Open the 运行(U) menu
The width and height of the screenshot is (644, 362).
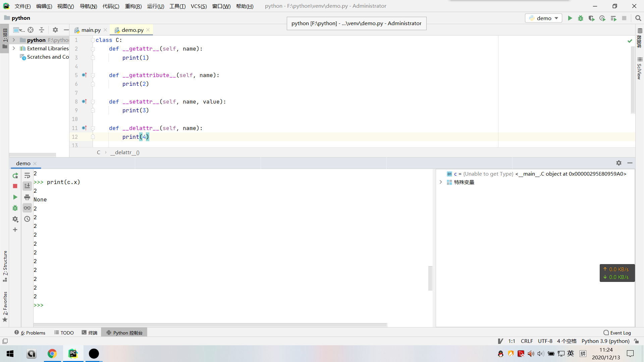pos(156,6)
